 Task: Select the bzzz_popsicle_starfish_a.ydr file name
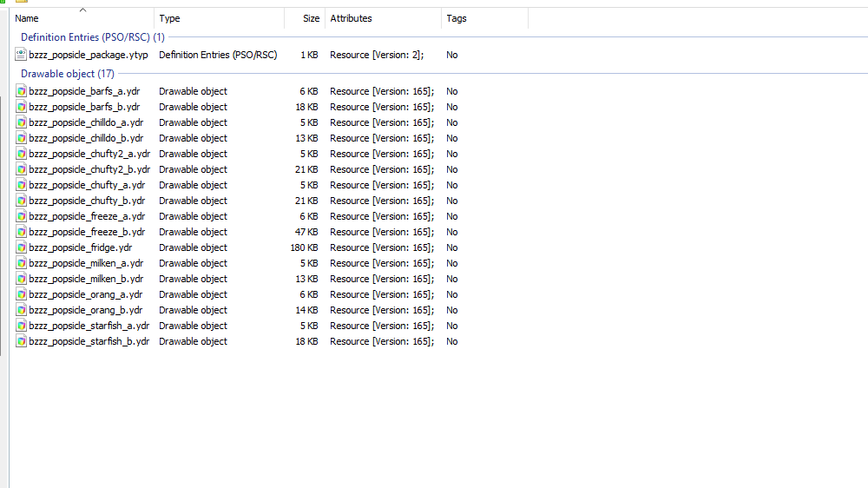tap(89, 326)
